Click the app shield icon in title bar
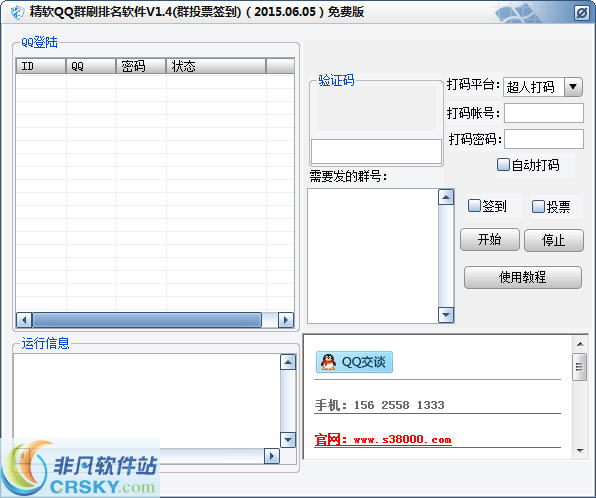 (17, 13)
